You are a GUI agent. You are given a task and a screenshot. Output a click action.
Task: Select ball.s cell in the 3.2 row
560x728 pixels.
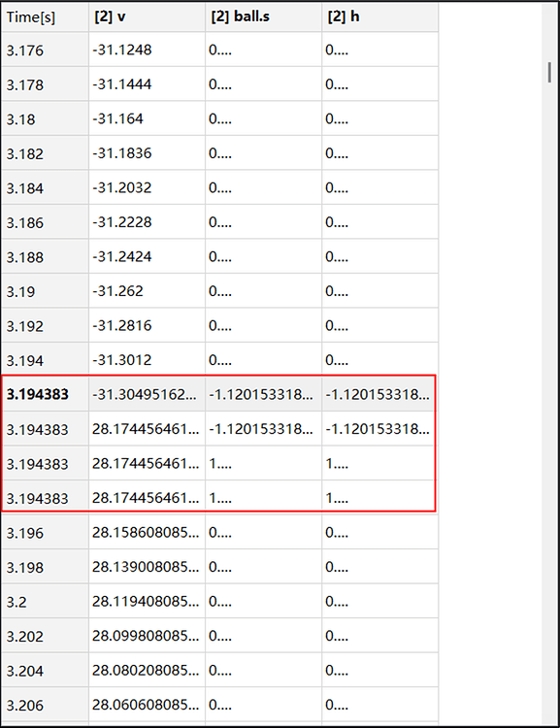(x=264, y=601)
